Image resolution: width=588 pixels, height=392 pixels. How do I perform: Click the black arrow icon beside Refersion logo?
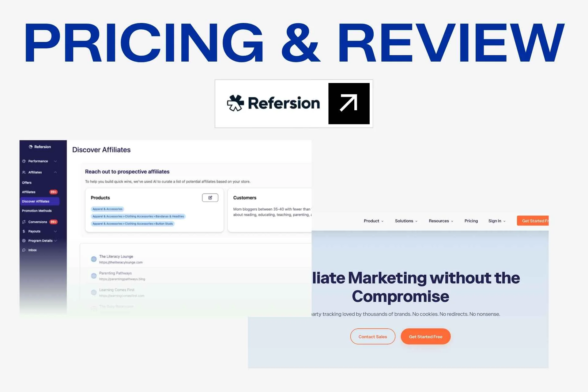click(349, 104)
